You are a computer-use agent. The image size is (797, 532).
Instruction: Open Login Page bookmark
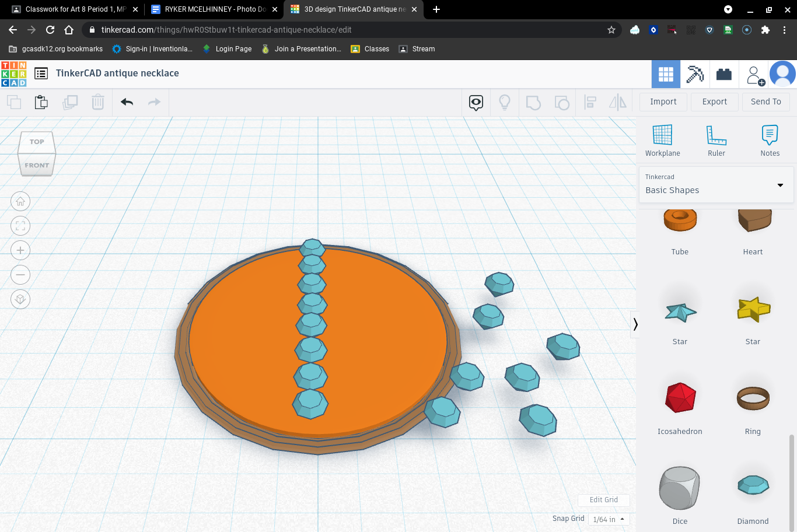pos(227,49)
